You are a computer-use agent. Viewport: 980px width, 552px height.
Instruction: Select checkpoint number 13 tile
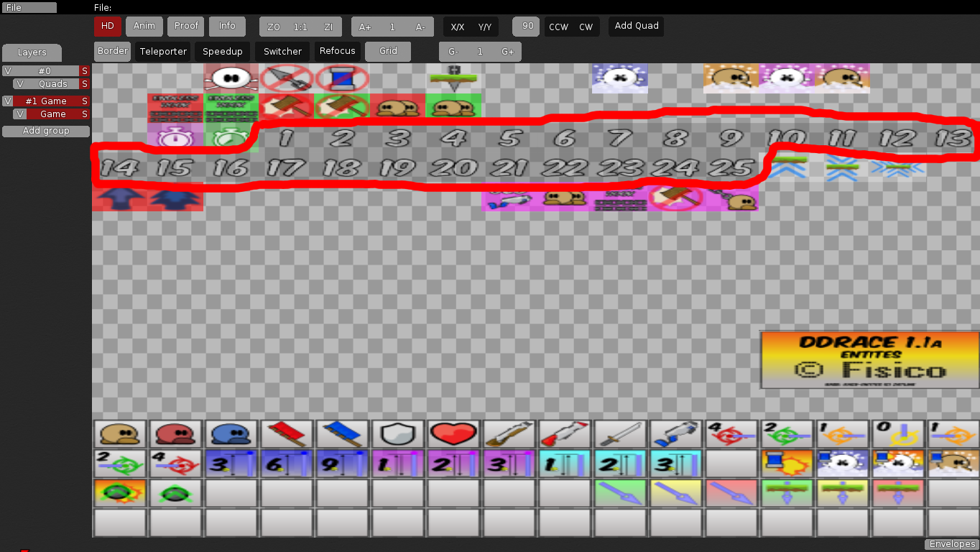point(953,137)
